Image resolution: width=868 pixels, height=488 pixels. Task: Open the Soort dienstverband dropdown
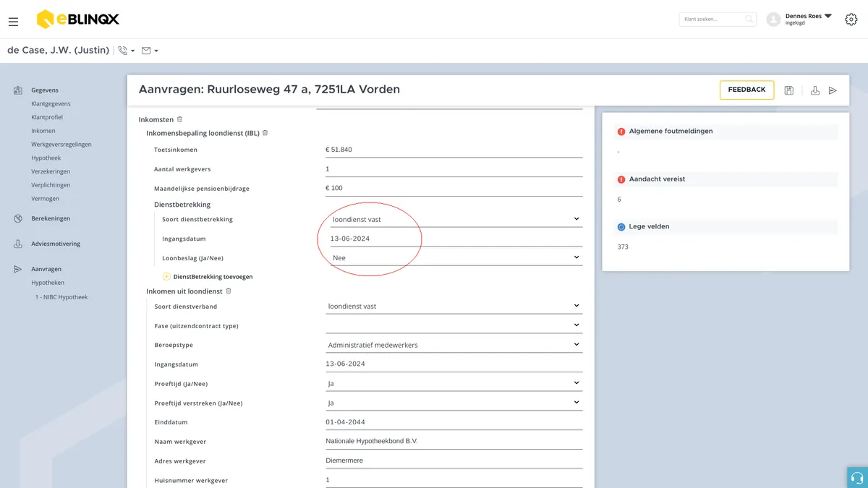(x=454, y=306)
